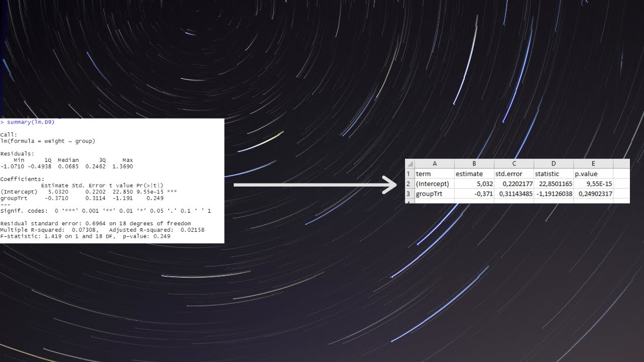Select column D header in the spreadsheet
Image resolution: width=644 pixels, height=362 pixels.
coord(553,163)
